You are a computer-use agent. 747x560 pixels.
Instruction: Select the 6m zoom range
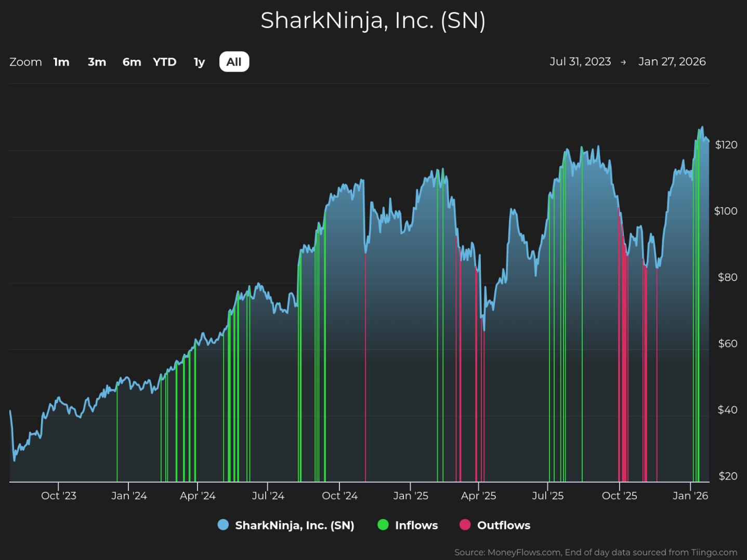[x=132, y=62]
